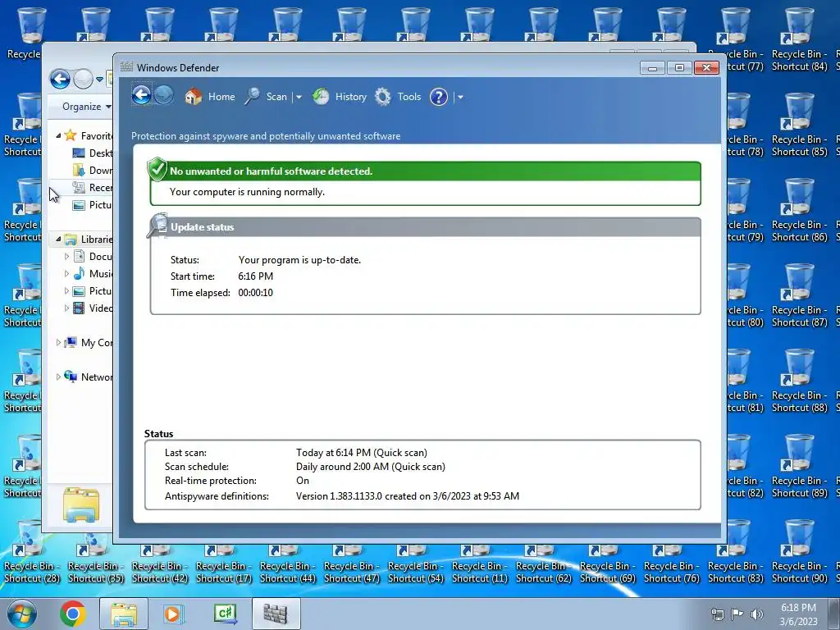This screenshot has height=630, width=840.
Task: Select Libraries in Explorer navigation pane
Action: (88, 239)
